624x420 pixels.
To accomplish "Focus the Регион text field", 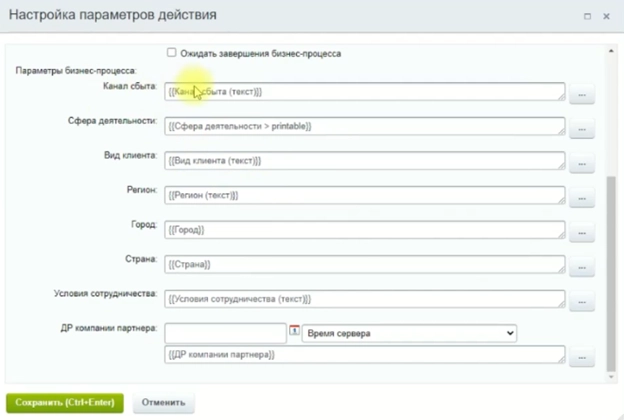I will (365, 195).
